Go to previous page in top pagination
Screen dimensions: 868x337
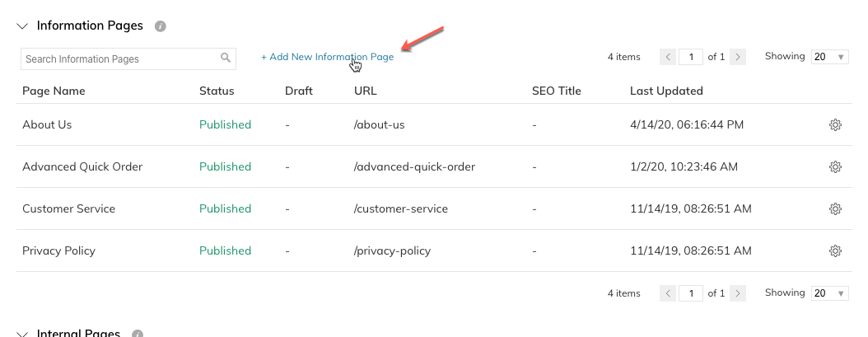(x=668, y=57)
